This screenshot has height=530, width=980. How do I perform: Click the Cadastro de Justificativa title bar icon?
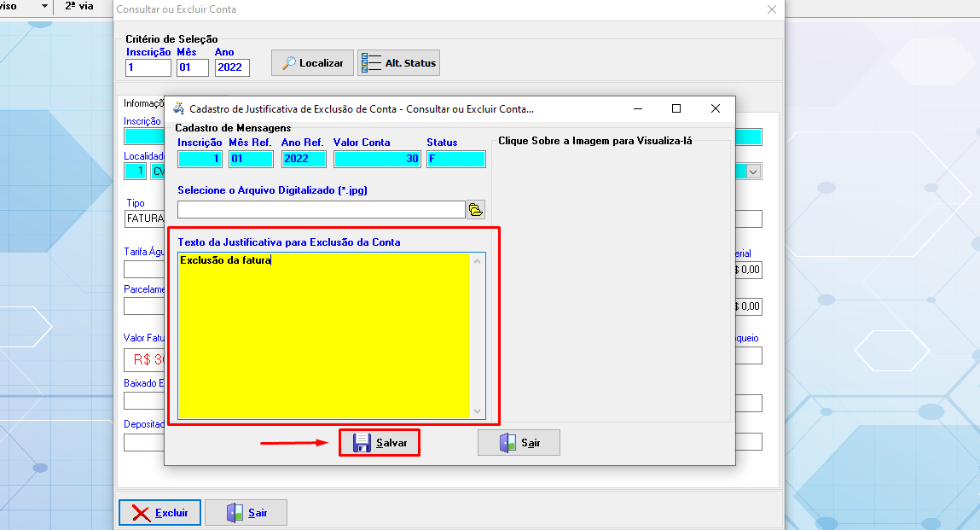(178, 109)
